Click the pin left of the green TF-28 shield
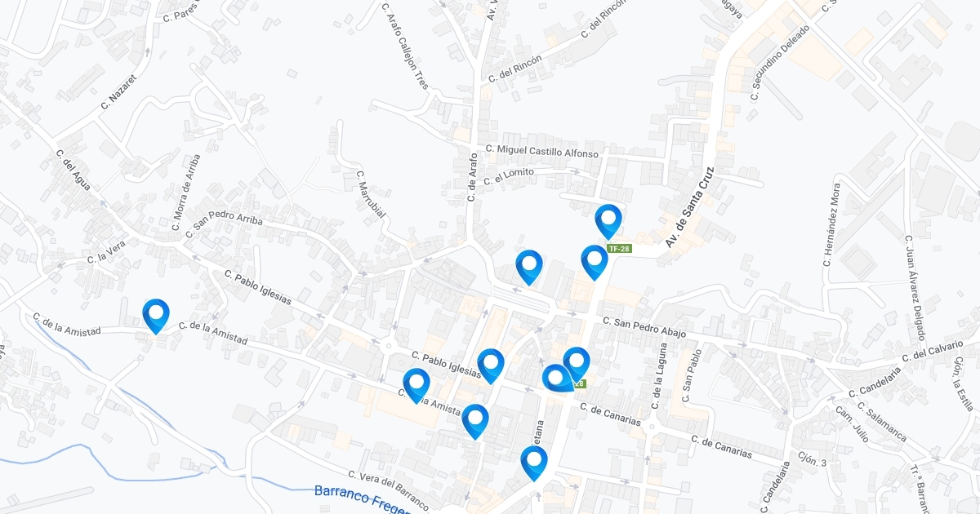This screenshot has width=980, height=514. click(x=595, y=261)
